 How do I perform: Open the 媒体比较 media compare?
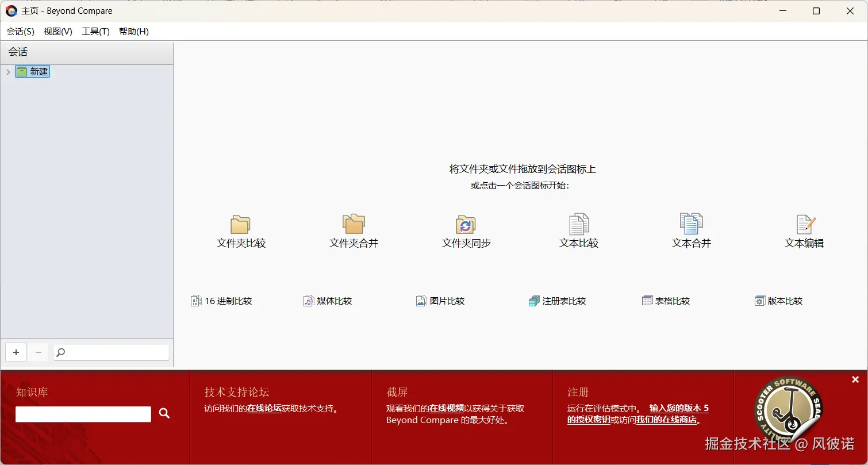point(328,301)
